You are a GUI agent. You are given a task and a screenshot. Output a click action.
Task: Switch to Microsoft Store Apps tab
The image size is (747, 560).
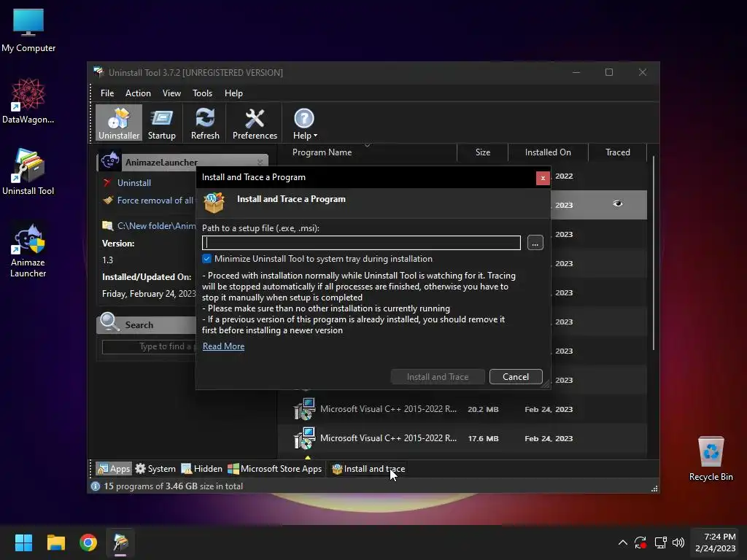[x=275, y=469]
